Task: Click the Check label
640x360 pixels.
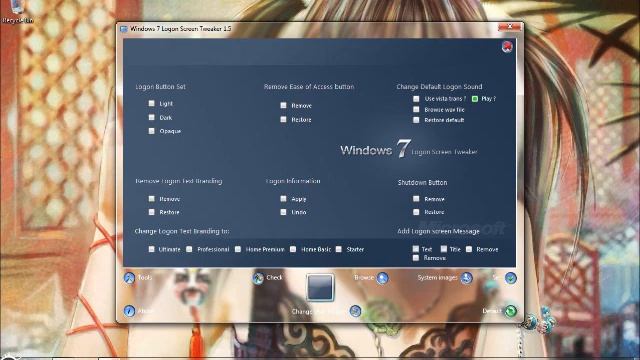Action: (274, 278)
